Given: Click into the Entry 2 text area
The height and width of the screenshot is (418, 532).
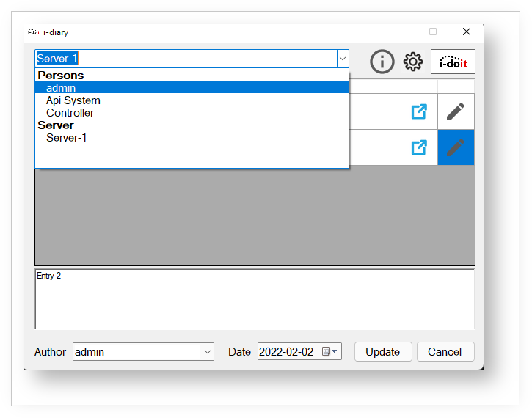Looking at the screenshot, I should point(254,299).
